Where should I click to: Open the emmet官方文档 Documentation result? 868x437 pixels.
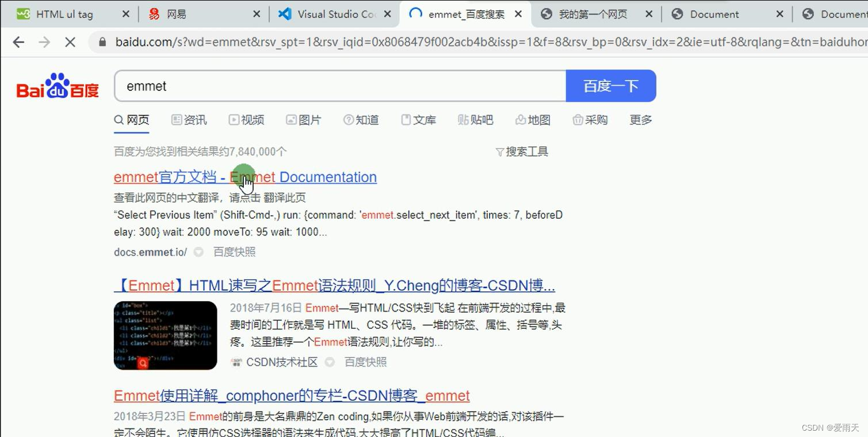point(244,177)
